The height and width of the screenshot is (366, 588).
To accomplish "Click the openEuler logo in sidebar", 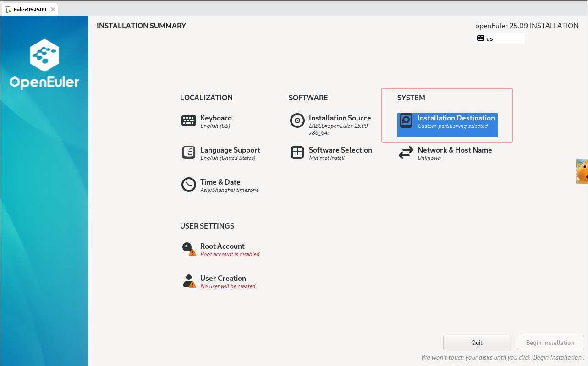I will pyautogui.click(x=44, y=64).
